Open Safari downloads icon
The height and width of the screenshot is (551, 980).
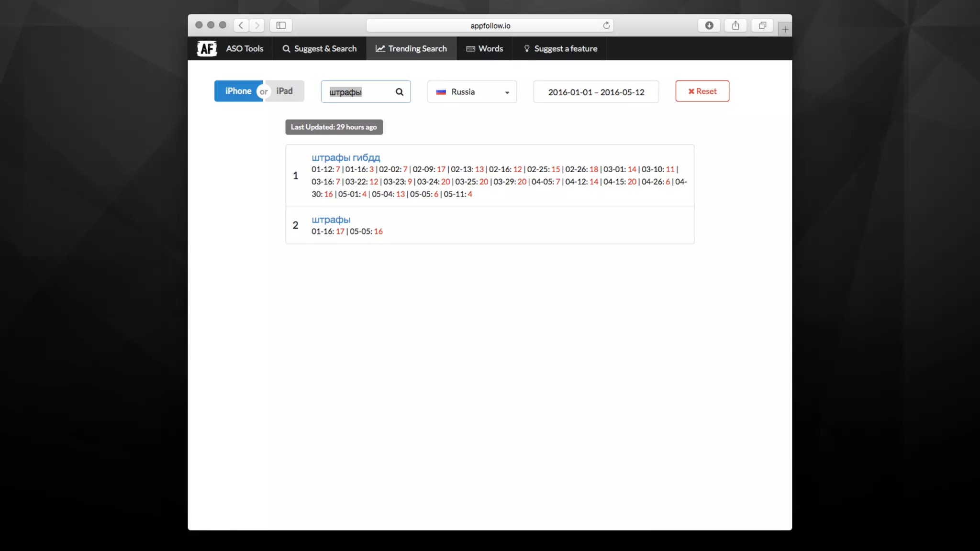tap(709, 25)
